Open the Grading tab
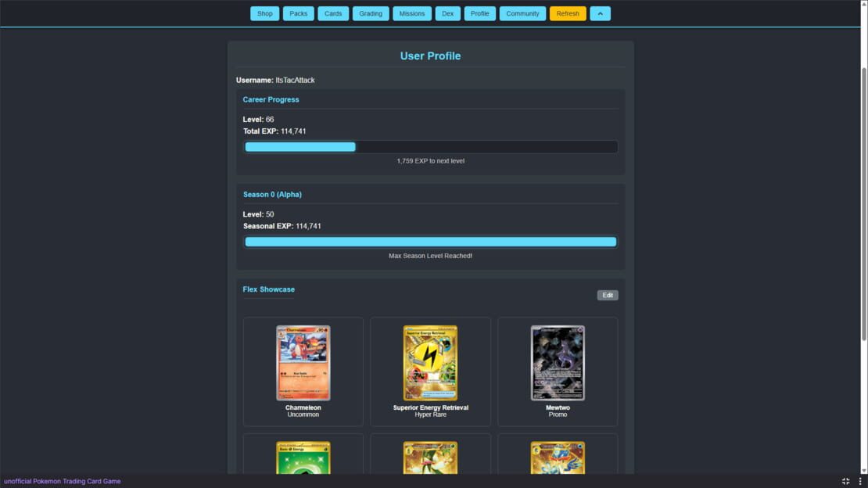868x488 pixels. (371, 13)
